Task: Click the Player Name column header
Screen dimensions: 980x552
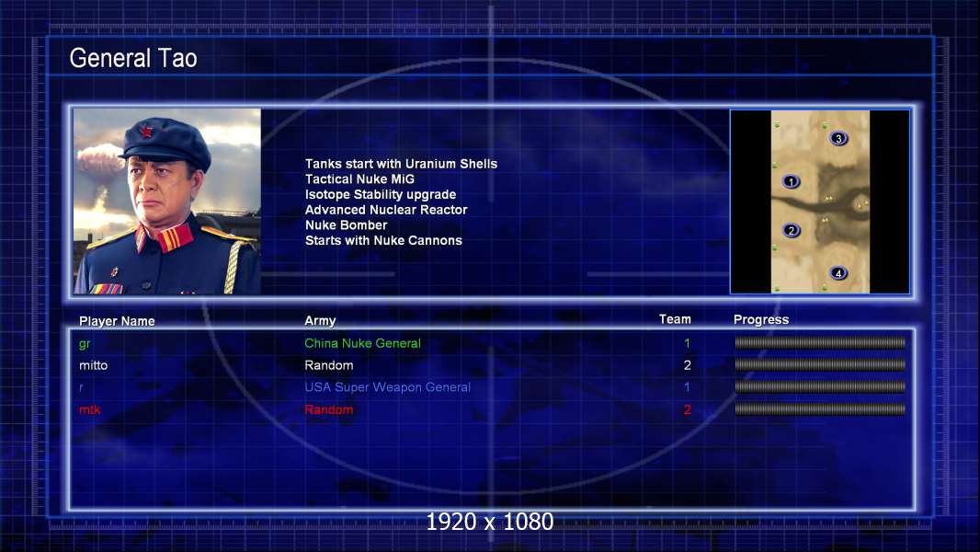Action: 117,321
